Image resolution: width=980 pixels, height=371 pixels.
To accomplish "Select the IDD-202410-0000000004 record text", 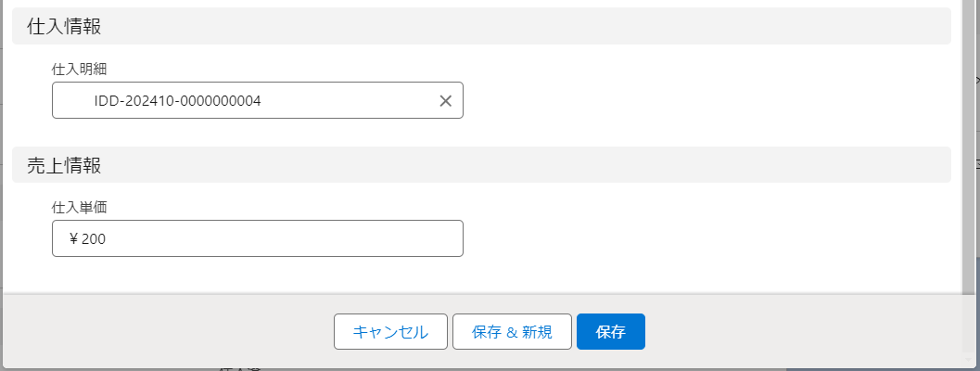I will (177, 101).
